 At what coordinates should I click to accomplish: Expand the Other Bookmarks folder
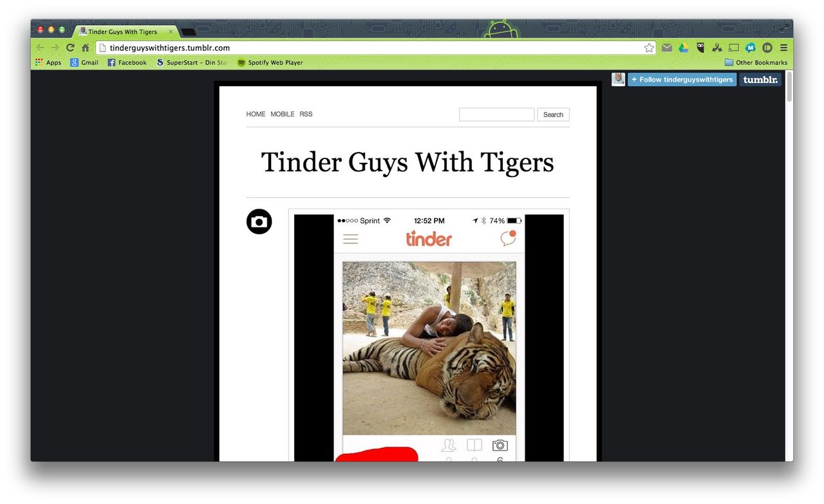pos(756,62)
